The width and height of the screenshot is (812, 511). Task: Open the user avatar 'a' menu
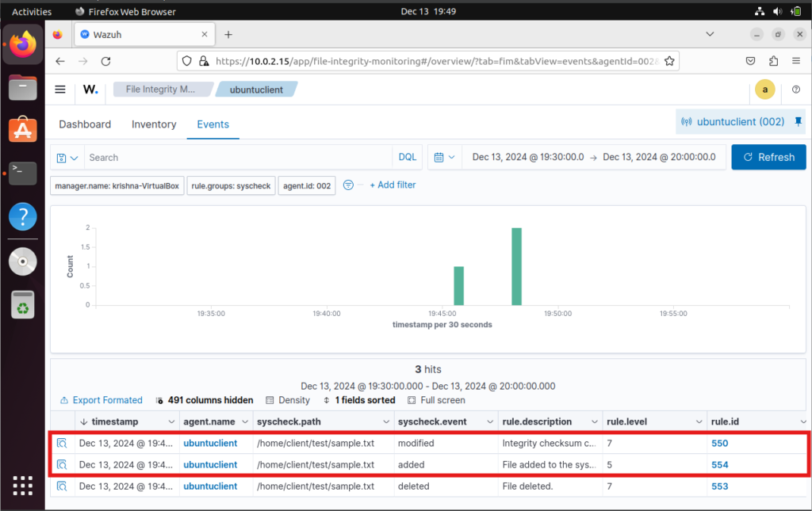(765, 90)
